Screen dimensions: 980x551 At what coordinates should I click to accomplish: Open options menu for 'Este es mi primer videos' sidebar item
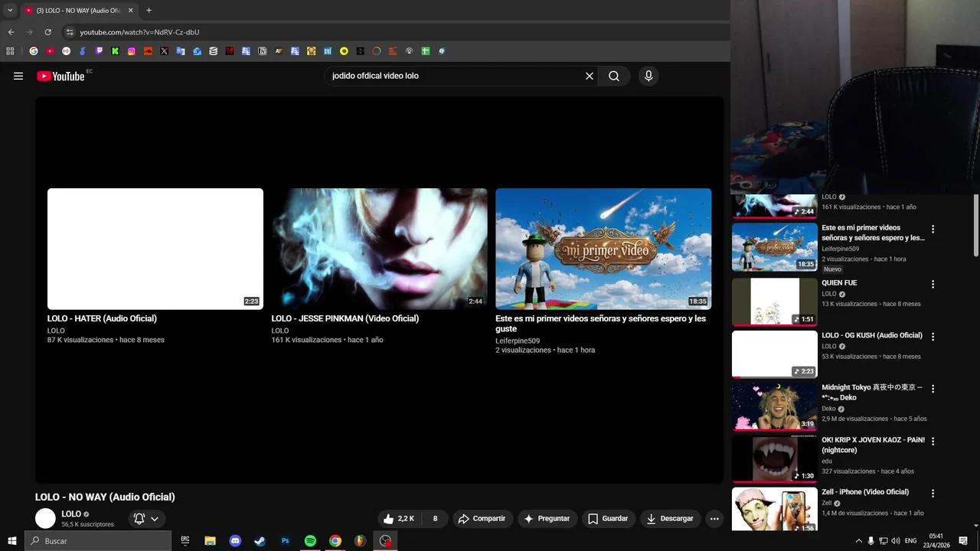pos(933,229)
